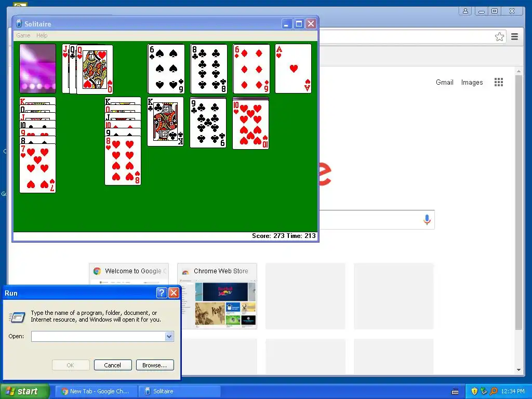Select the 7 of Hearts tableau card
The image size is (532, 399).
37,168
